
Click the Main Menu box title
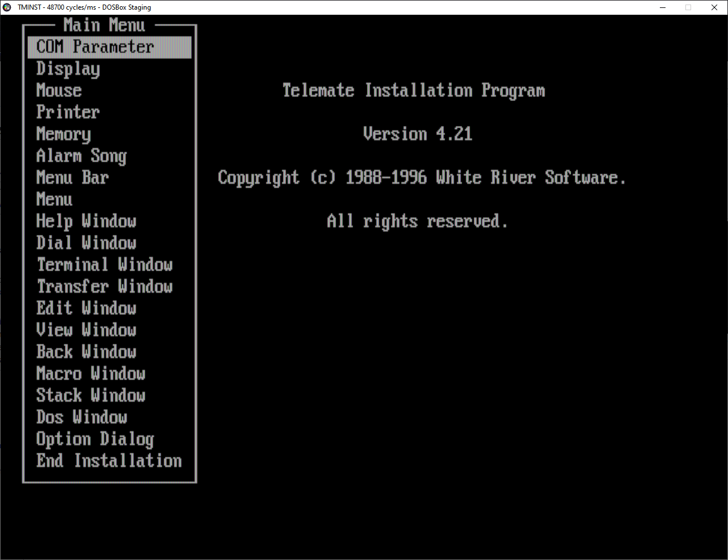[x=104, y=26]
